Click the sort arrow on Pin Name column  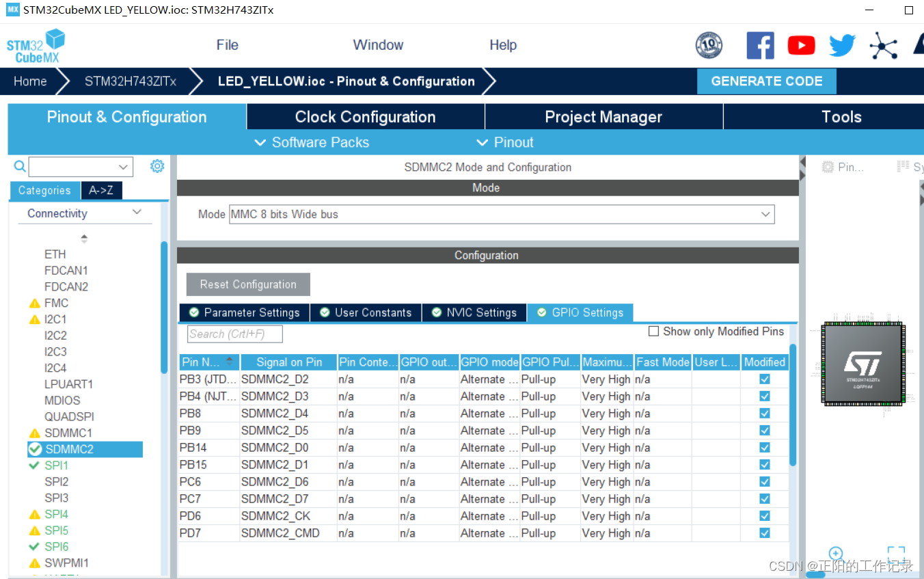click(229, 362)
